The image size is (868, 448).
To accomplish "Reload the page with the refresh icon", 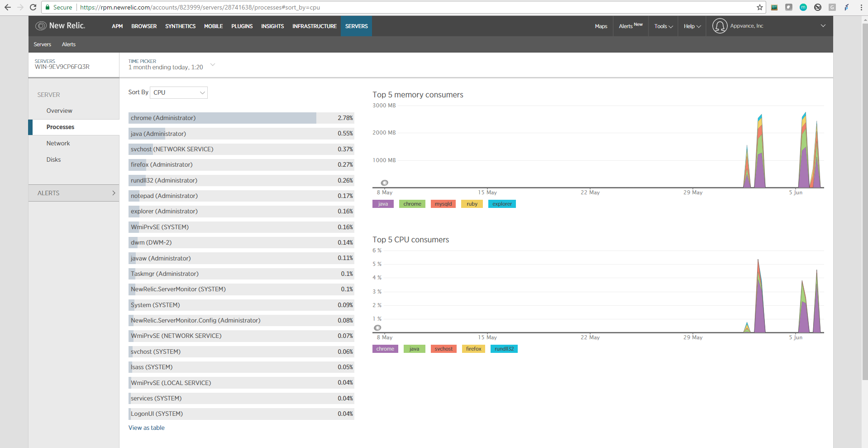I will [x=33, y=7].
